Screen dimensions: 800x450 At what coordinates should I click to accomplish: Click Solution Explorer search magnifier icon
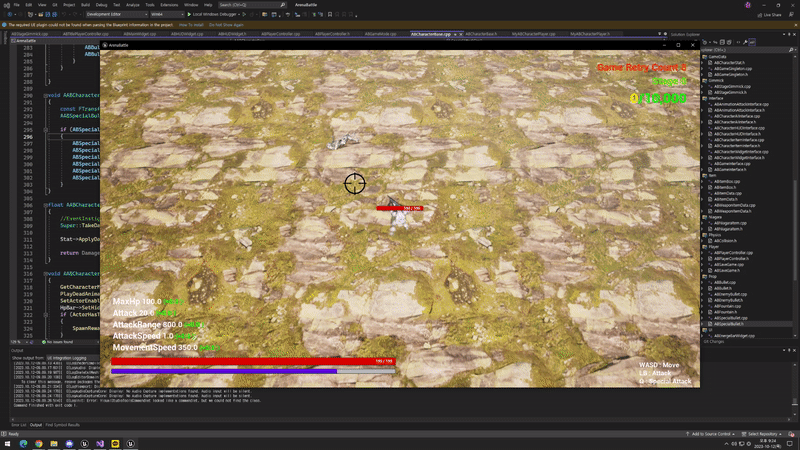pos(791,50)
